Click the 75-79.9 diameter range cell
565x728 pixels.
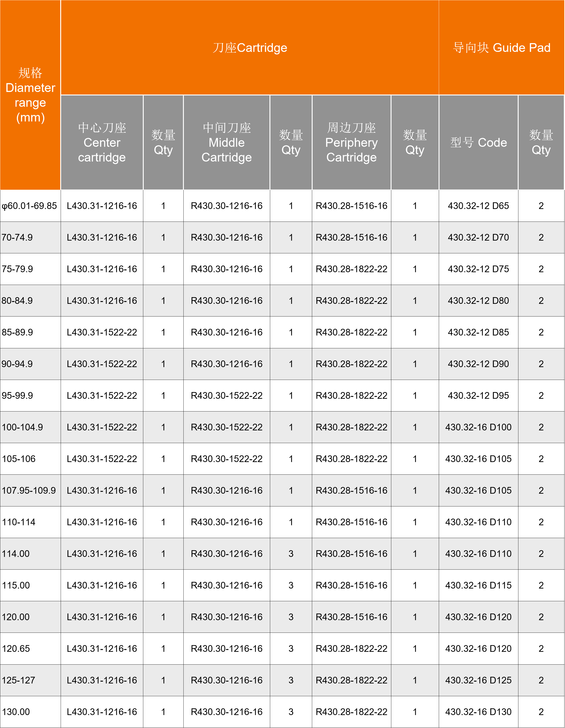[17, 269]
